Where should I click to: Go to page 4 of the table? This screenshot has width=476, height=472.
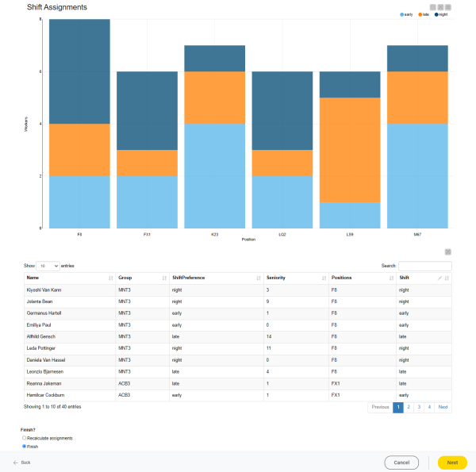coord(429,407)
